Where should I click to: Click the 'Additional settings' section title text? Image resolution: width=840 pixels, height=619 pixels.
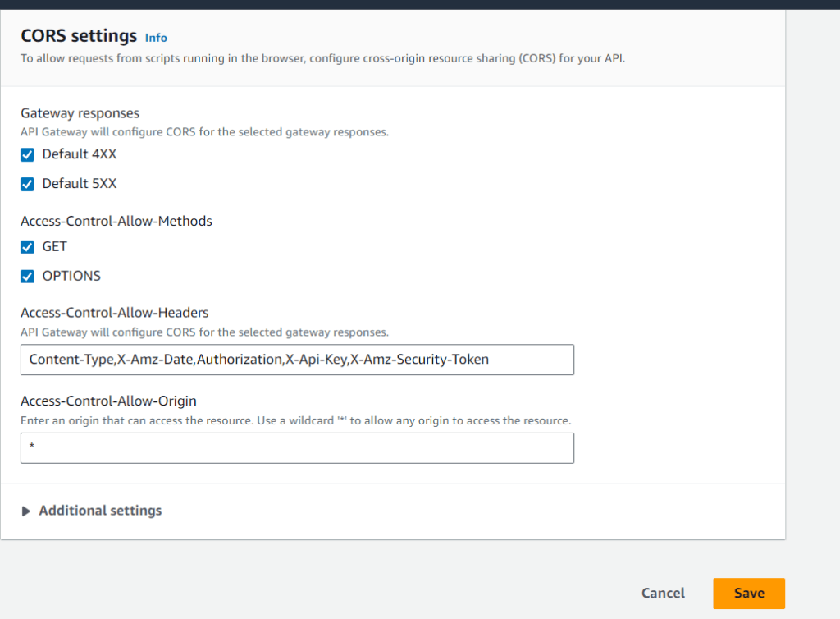tap(100, 511)
